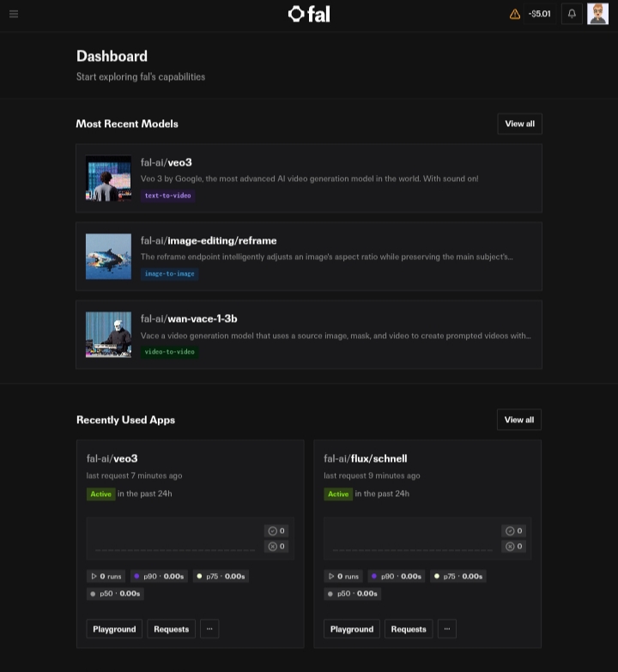Click the gray p50 dot on veo3 card
Viewport: 618px width, 672px height.
coord(93,594)
